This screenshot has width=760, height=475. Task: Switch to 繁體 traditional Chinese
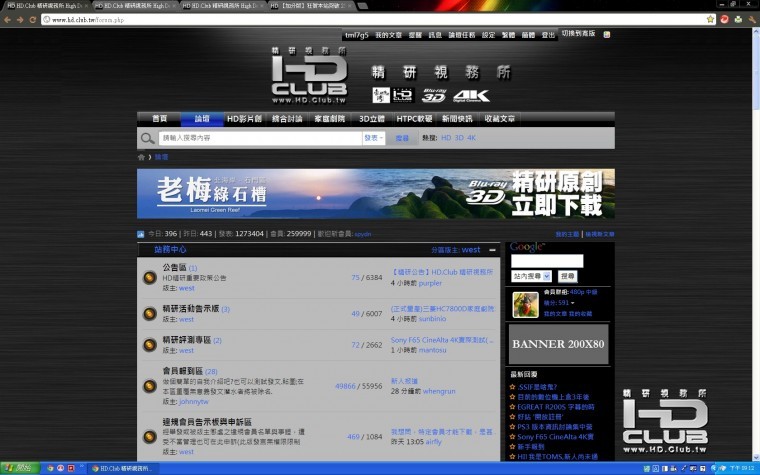508,35
